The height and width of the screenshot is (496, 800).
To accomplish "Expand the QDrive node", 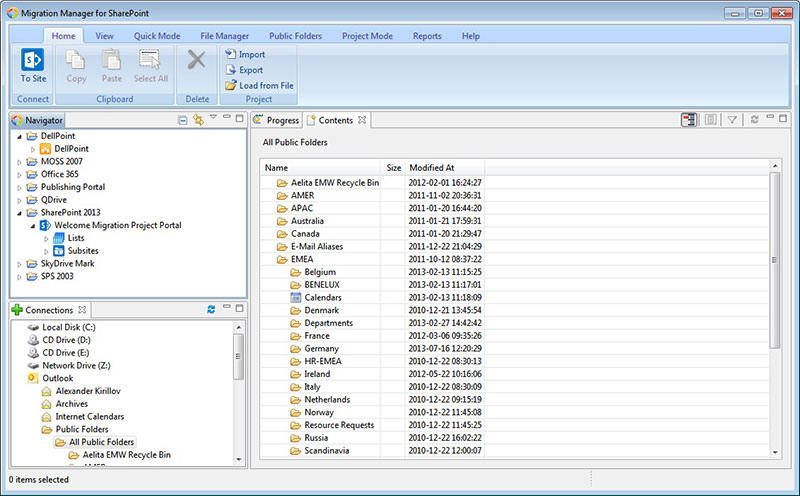I will pos(19,200).
